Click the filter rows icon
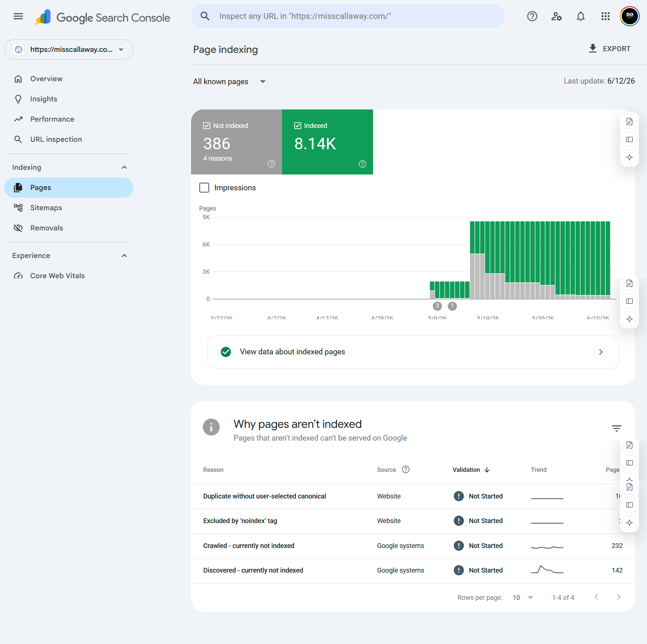The height and width of the screenshot is (644, 647). coord(616,428)
